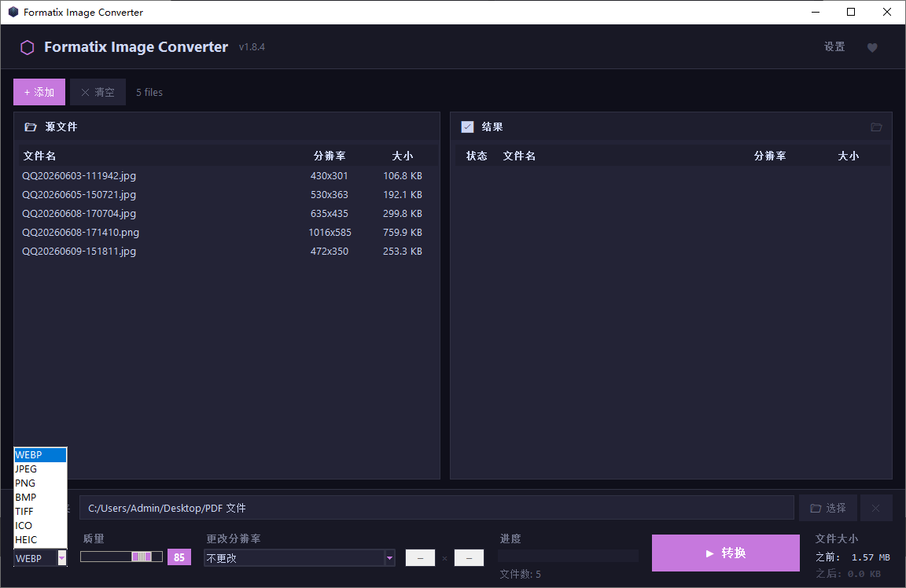The width and height of the screenshot is (906, 588).
Task: Open the results folder icon
Action: coord(876,127)
